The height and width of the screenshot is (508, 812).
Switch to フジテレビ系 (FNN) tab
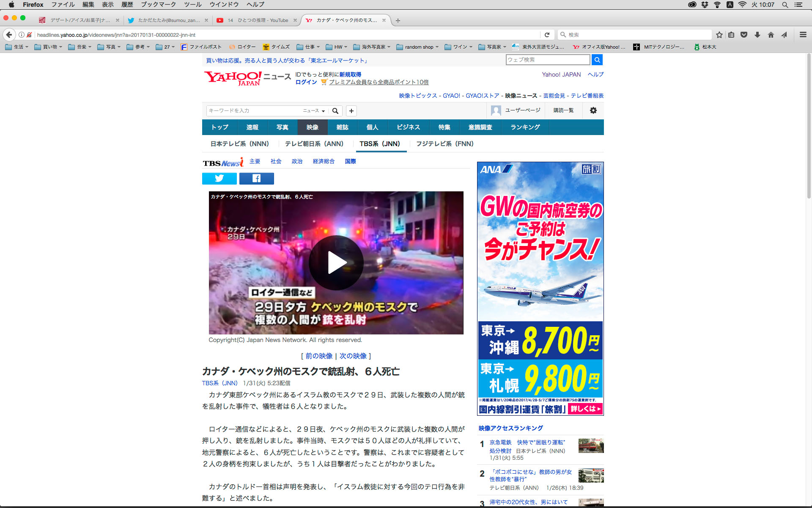click(x=444, y=144)
